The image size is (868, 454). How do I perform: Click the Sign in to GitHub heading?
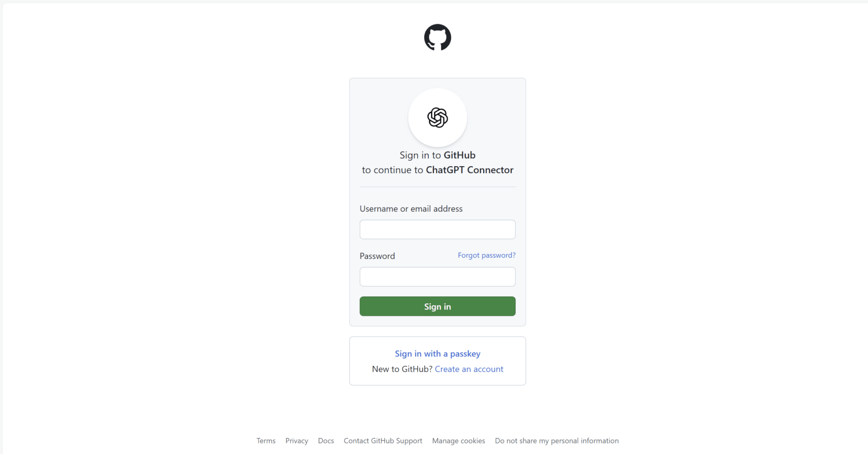point(437,155)
